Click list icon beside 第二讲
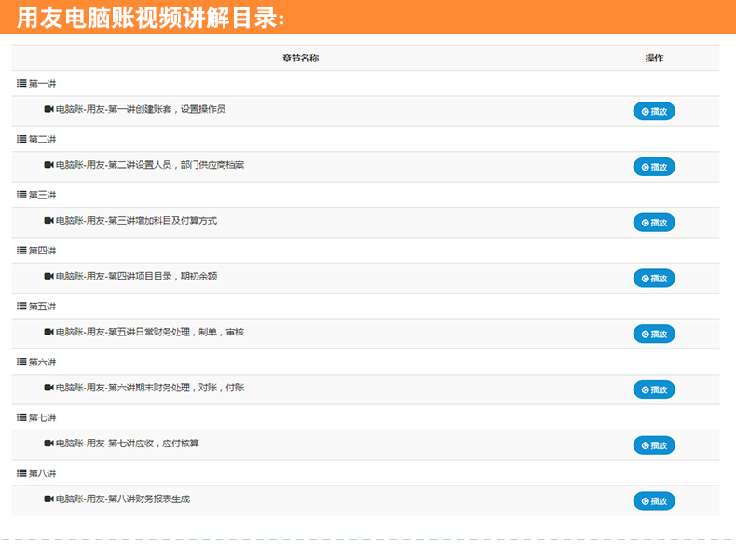This screenshot has height=560, width=736. [x=21, y=139]
